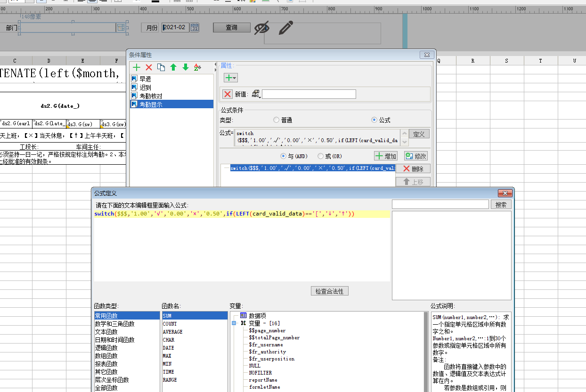Viewport: 586px width, 392px height.
Task: Click the 搜索 button
Action: [501, 205]
